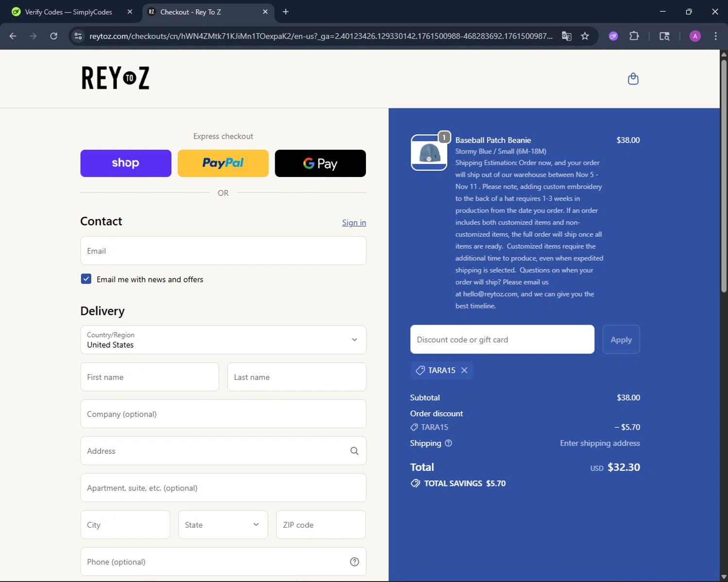Pay with Shop Pay button
The image size is (728, 582).
click(x=126, y=163)
